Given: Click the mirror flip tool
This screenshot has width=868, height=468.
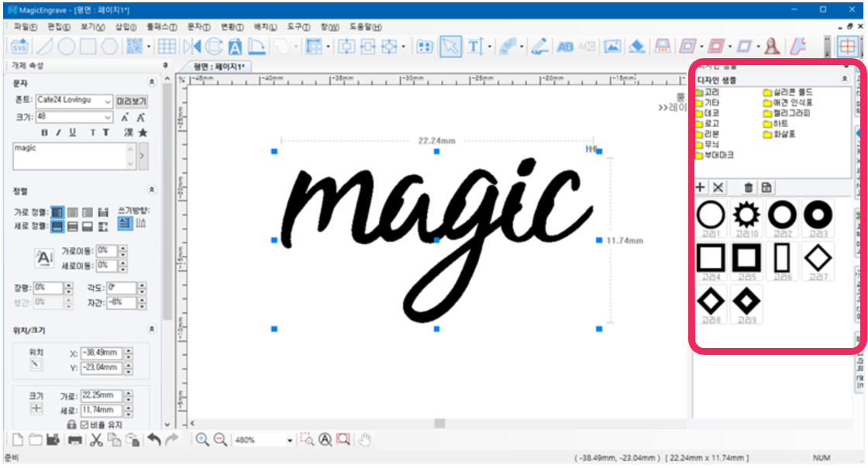Looking at the screenshot, I should 192,46.
